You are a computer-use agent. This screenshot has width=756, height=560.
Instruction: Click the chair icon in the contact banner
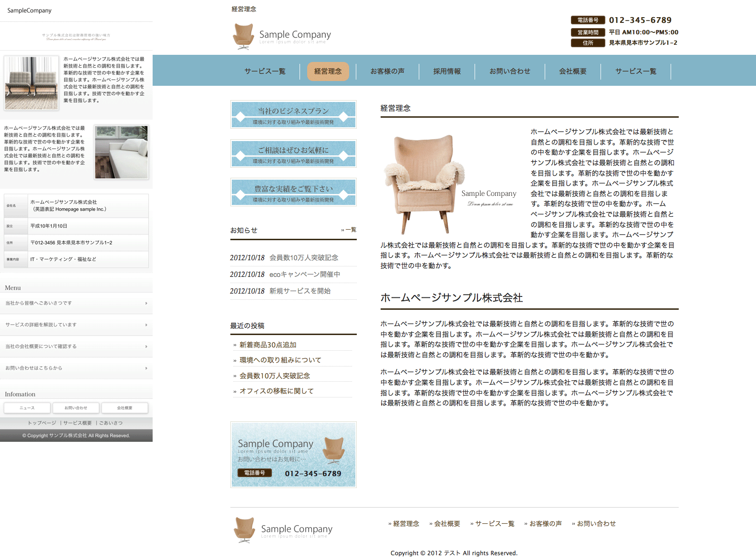pyautogui.click(x=333, y=450)
